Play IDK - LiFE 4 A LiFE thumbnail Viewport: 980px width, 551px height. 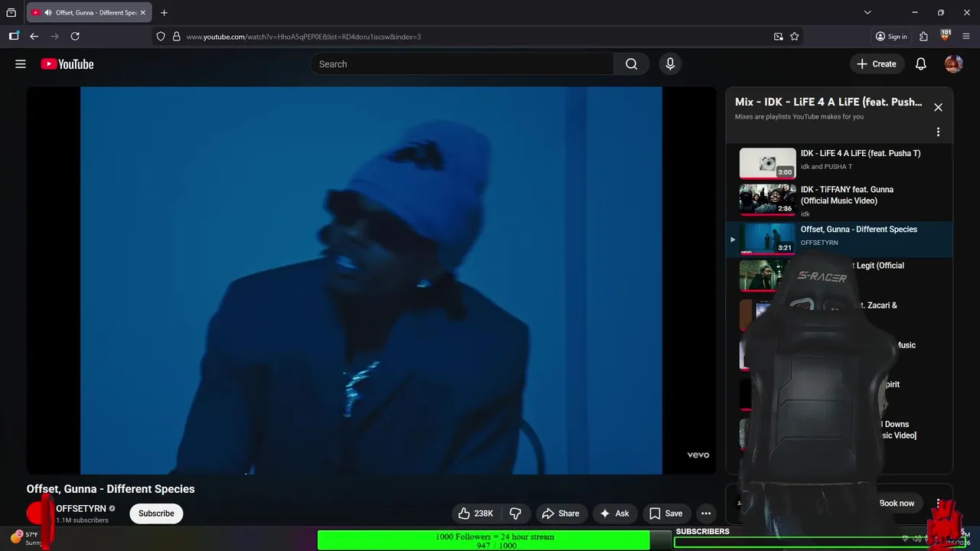tap(767, 163)
